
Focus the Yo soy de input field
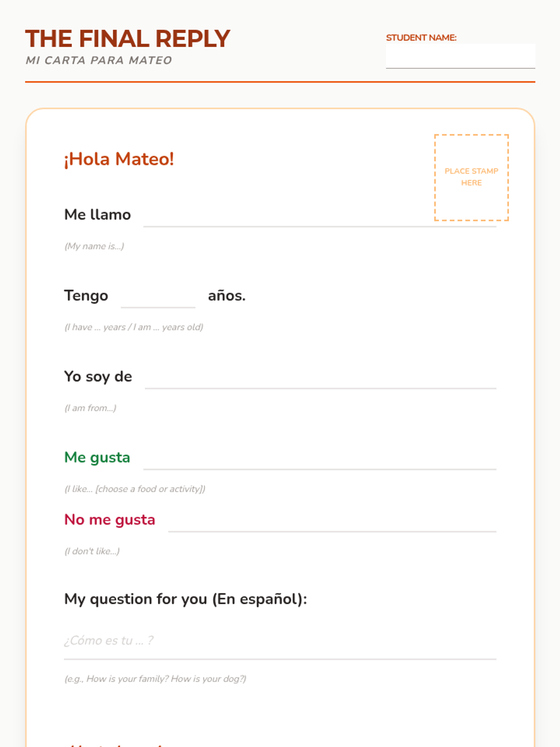(320, 377)
